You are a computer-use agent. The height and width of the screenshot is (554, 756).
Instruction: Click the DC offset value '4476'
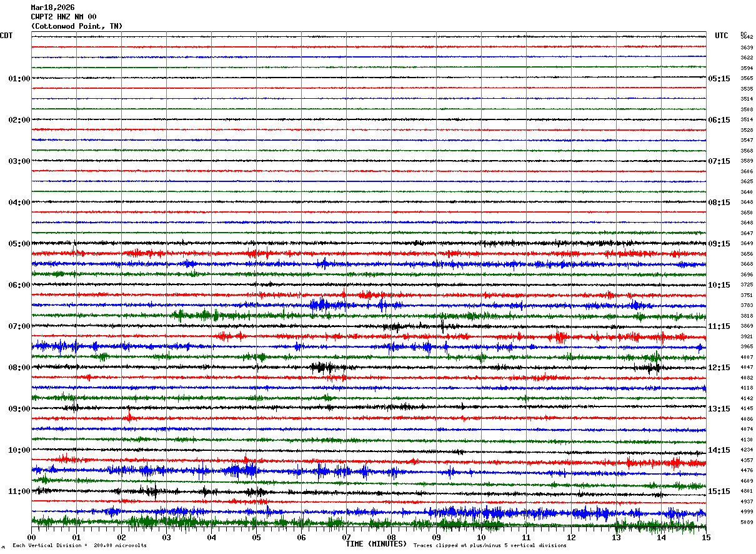[x=747, y=470]
